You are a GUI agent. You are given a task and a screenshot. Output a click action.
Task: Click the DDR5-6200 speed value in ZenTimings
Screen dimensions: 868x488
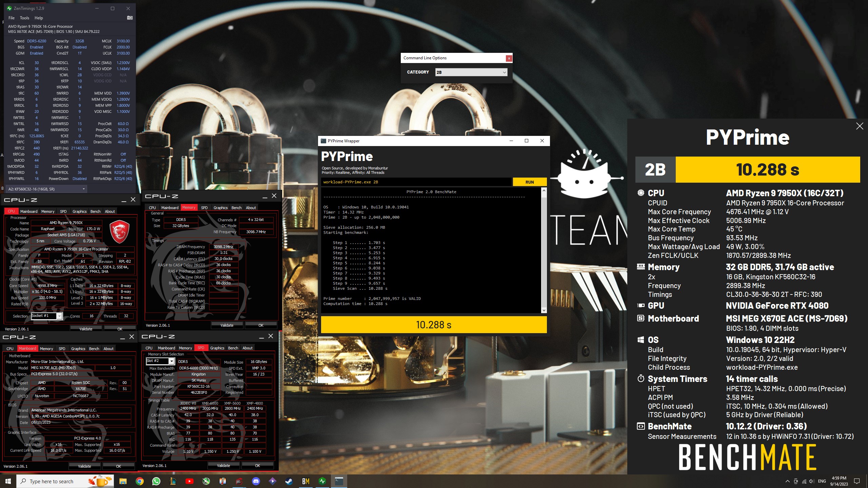[37, 41]
